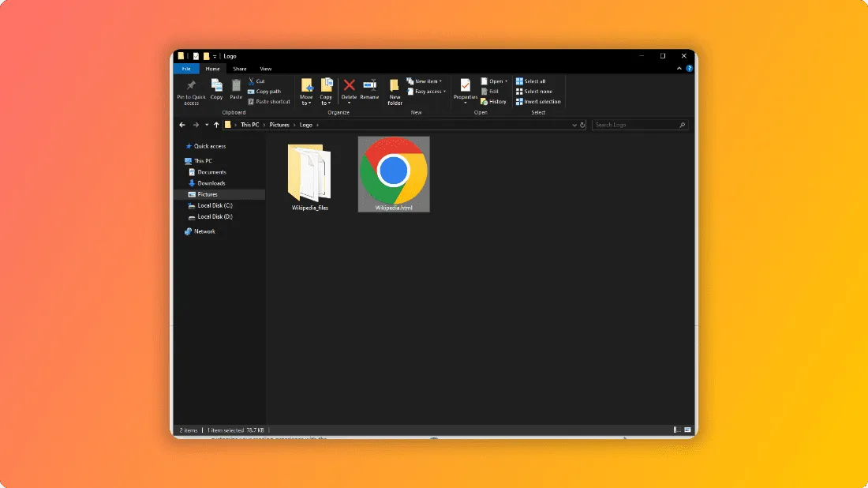Open Local Disk (D:) in the sidebar
The height and width of the screenshot is (488, 868).
(211, 216)
